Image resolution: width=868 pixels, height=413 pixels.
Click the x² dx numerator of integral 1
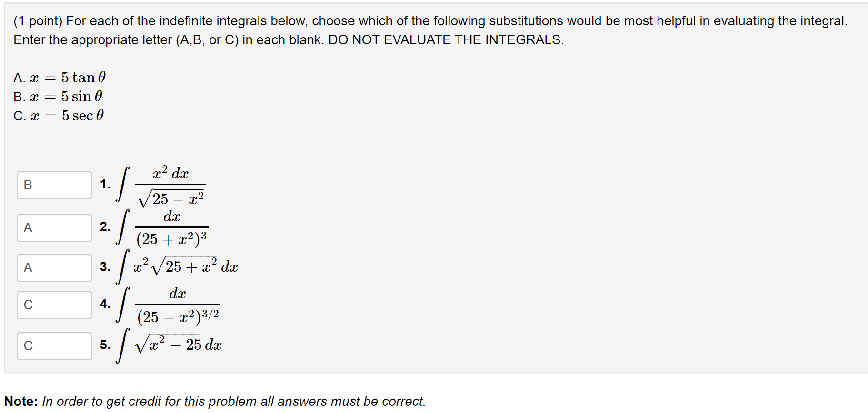click(170, 173)
